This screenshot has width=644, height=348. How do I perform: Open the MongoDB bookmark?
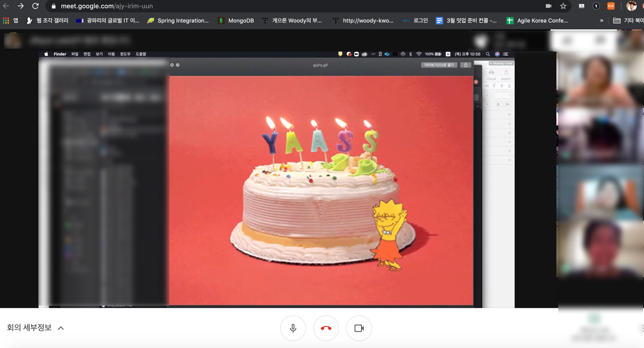click(x=236, y=20)
